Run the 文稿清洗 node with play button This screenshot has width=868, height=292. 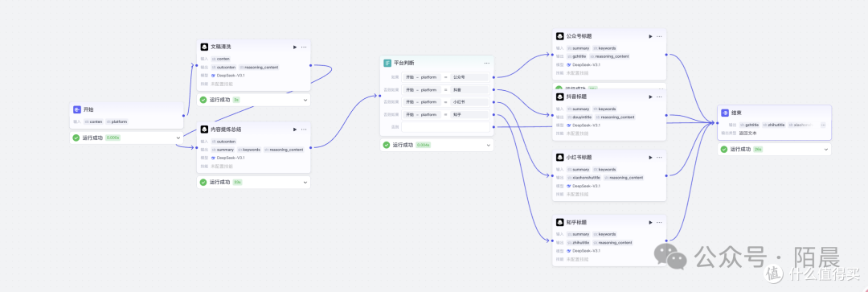(x=295, y=47)
